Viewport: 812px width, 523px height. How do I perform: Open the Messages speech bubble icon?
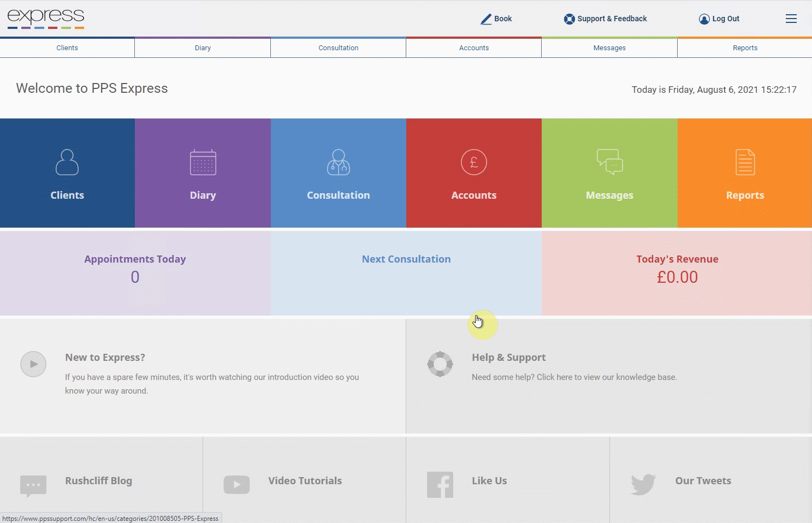(609, 162)
